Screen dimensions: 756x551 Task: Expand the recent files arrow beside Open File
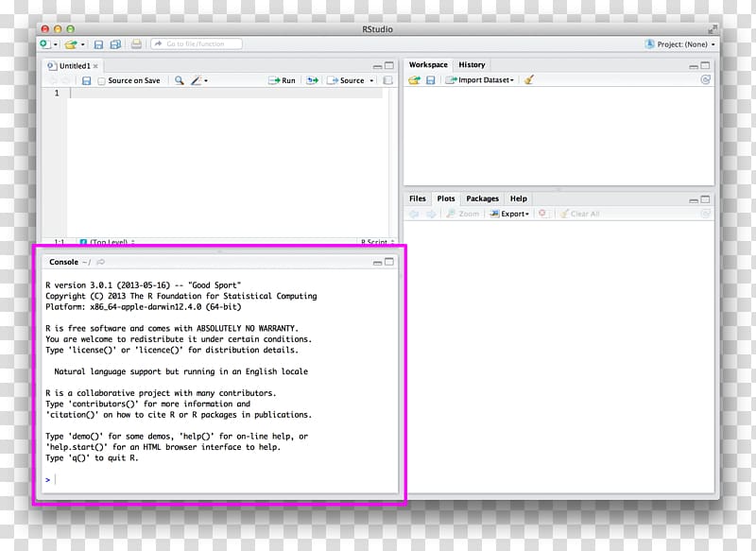pyautogui.click(x=83, y=44)
